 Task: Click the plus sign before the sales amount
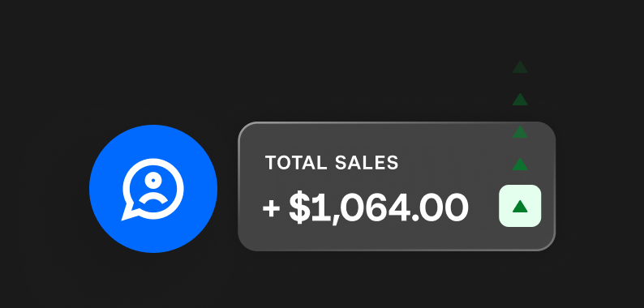point(271,207)
